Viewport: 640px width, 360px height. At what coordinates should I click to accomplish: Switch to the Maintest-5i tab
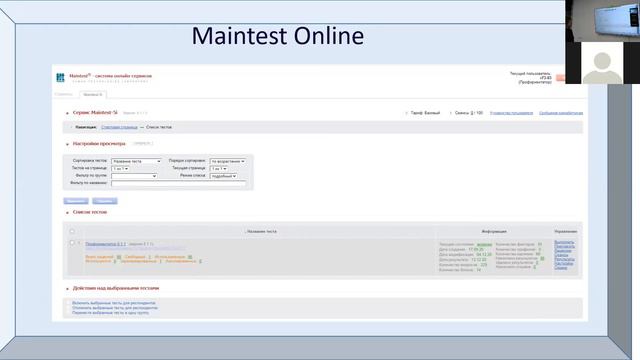click(x=93, y=94)
